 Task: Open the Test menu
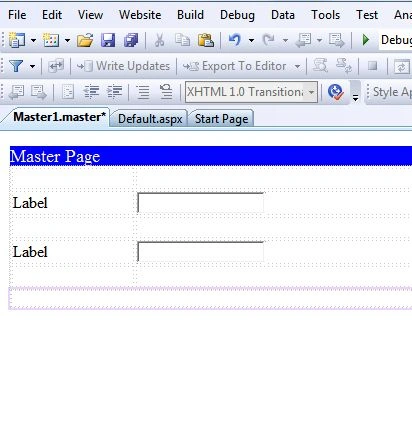pos(367,15)
